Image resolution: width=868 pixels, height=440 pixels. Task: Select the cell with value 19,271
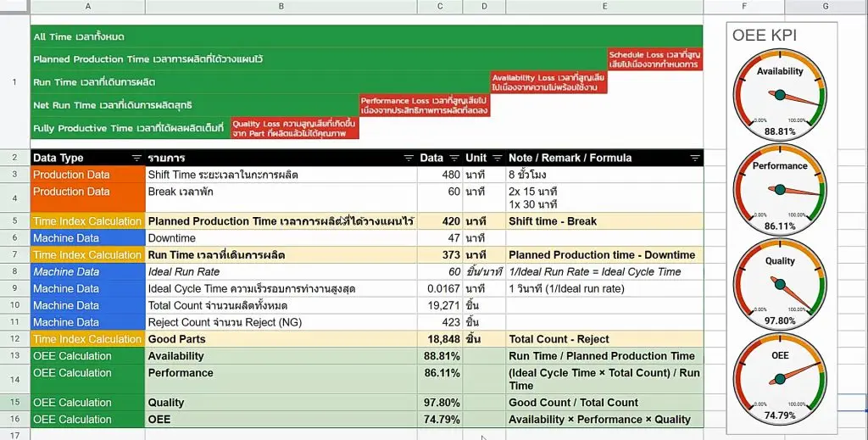click(x=440, y=305)
